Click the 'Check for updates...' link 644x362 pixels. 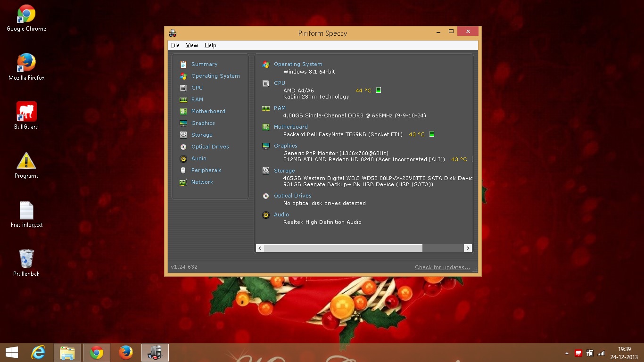442,267
